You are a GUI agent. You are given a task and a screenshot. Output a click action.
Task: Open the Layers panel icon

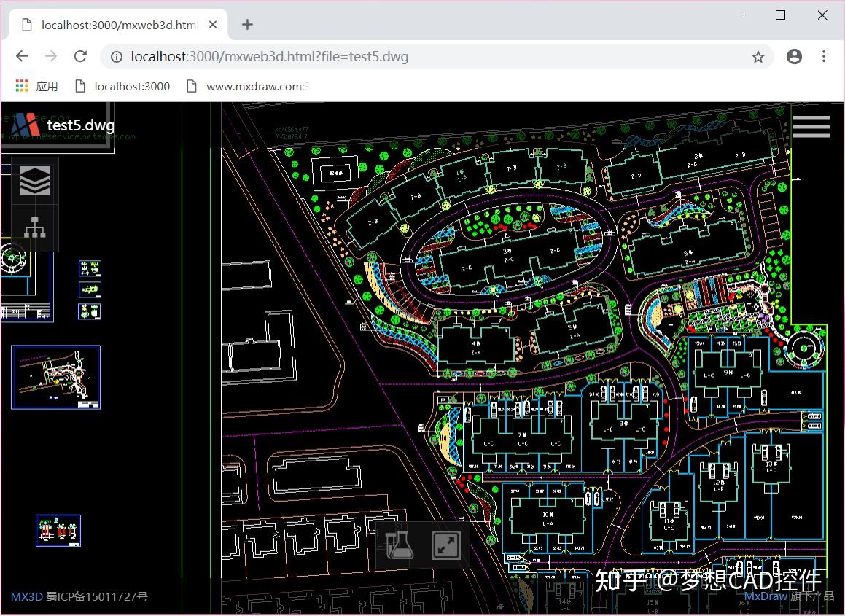[x=34, y=179]
